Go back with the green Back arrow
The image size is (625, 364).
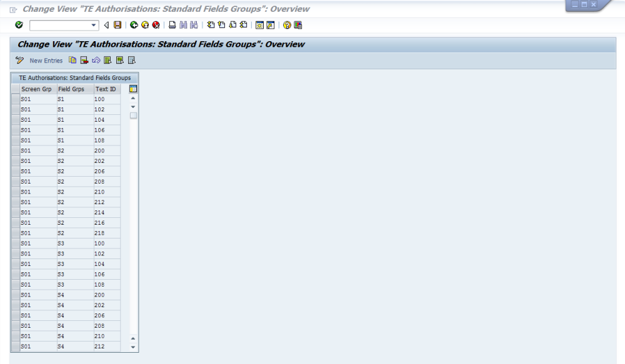pyautogui.click(x=134, y=25)
